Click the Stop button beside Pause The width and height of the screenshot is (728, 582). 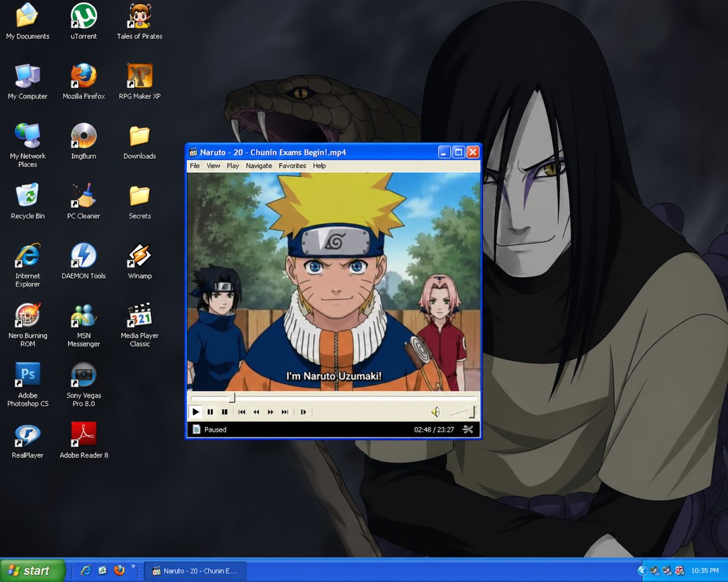tap(224, 412)
